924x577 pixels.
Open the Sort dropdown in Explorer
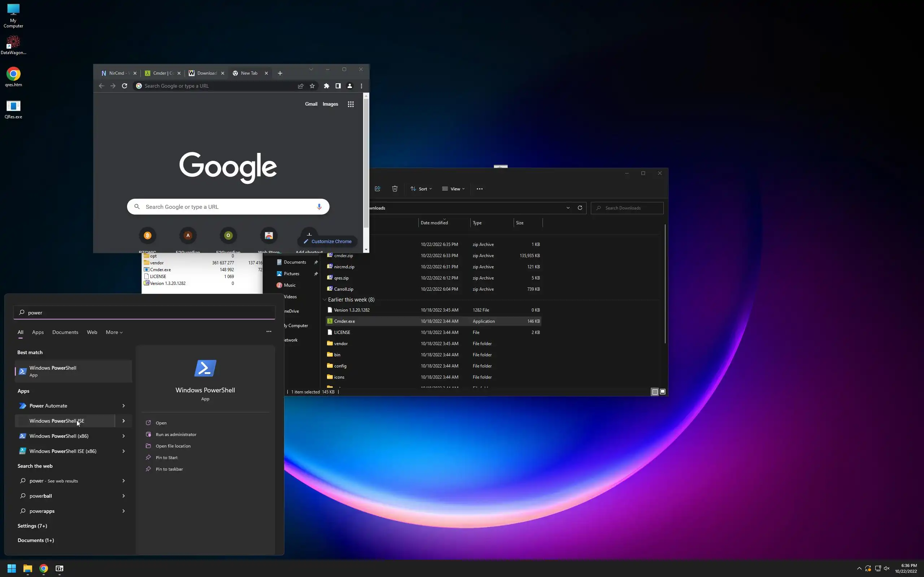click(421, 189)
